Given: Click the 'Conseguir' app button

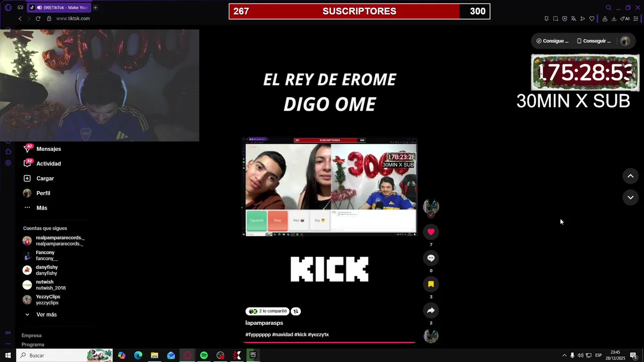Looking at the screenshot, I should [x=594, y=41].
